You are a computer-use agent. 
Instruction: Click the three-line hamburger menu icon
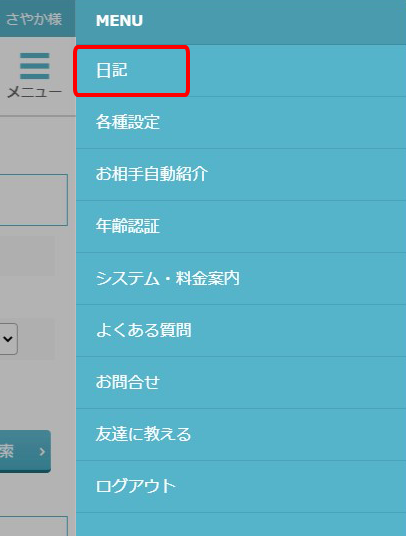[35, 66]
